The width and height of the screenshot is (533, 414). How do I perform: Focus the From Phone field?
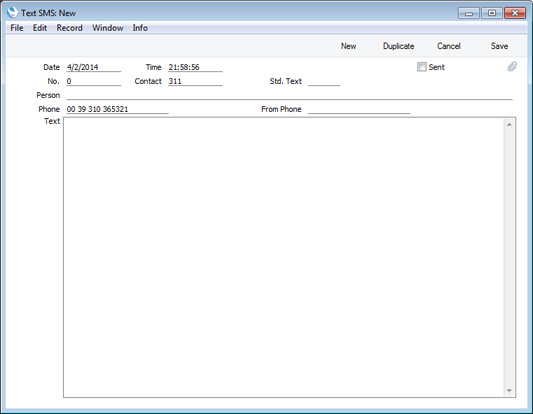click(x=359, y=109)
